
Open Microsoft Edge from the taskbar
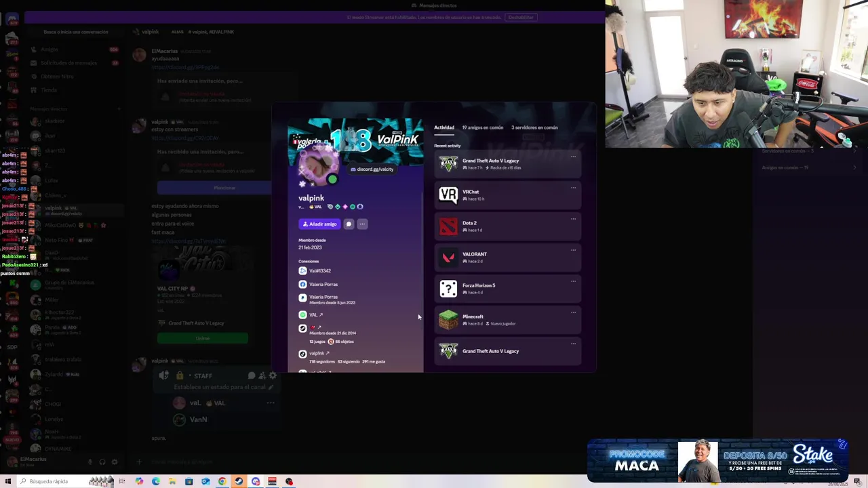[155, 481]
